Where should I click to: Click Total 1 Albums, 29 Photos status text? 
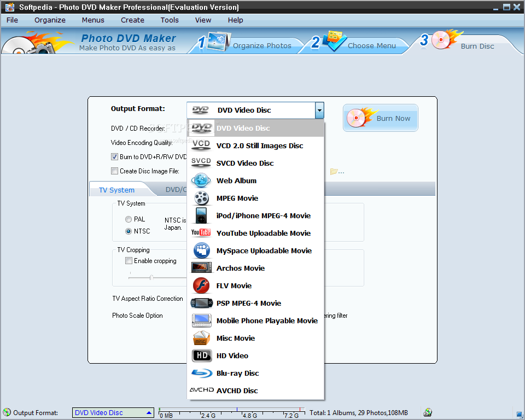(359, 413)
